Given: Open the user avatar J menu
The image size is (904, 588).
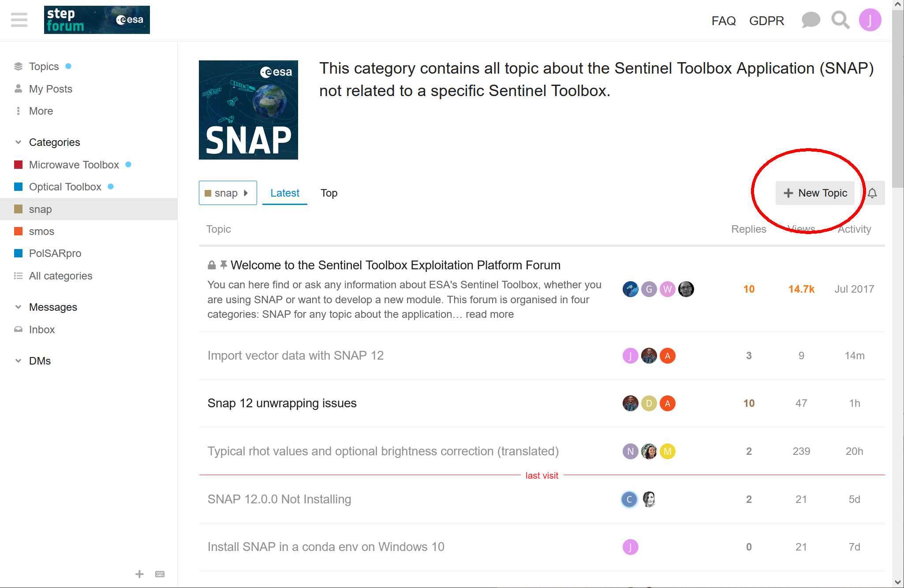Looking at the screenshot, I should 870,20.
